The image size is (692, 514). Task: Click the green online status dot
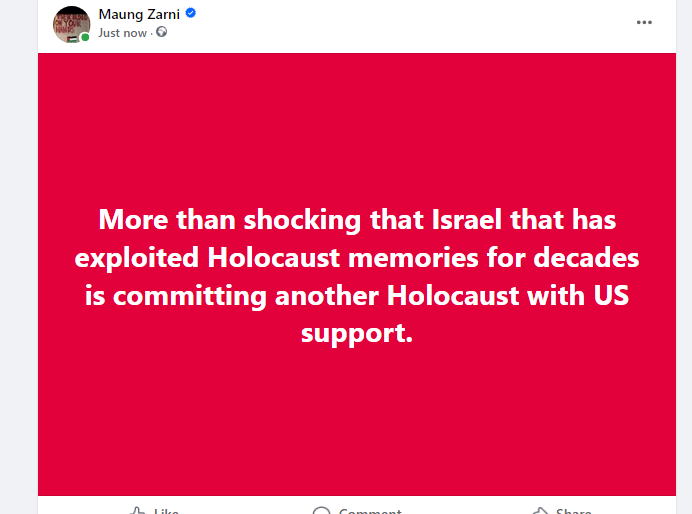(x=86, y=38)
